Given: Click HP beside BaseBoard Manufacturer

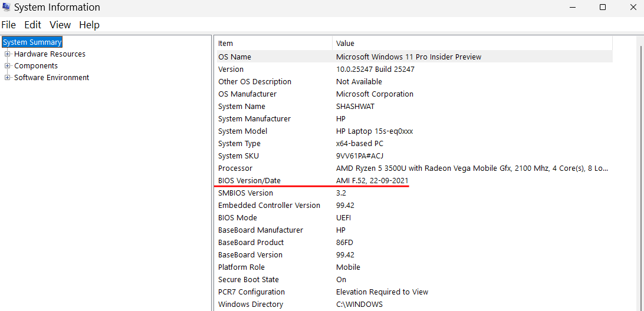Looking at the screenshot, I should pos(341,230).
